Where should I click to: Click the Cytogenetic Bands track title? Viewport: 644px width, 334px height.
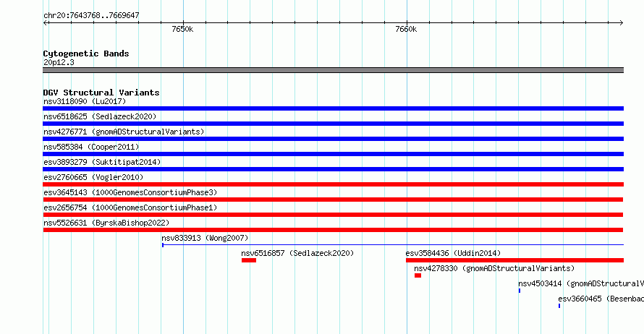[x=86, y=53]
